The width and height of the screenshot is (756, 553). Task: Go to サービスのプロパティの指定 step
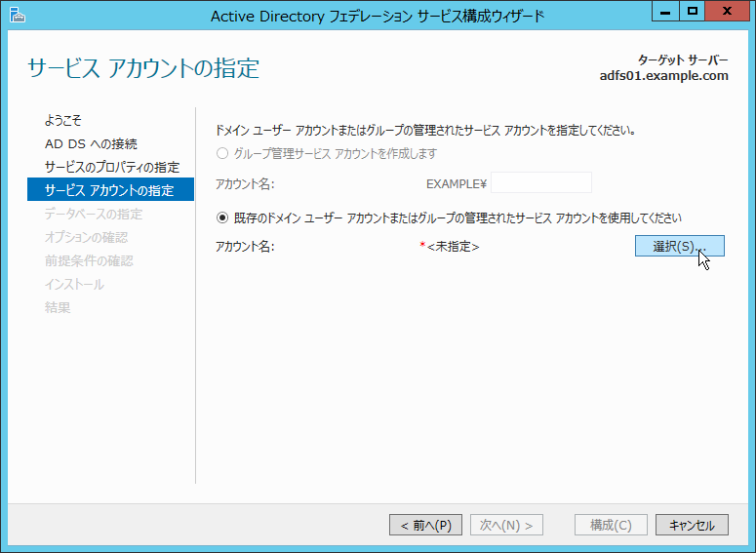click(112, 168)
